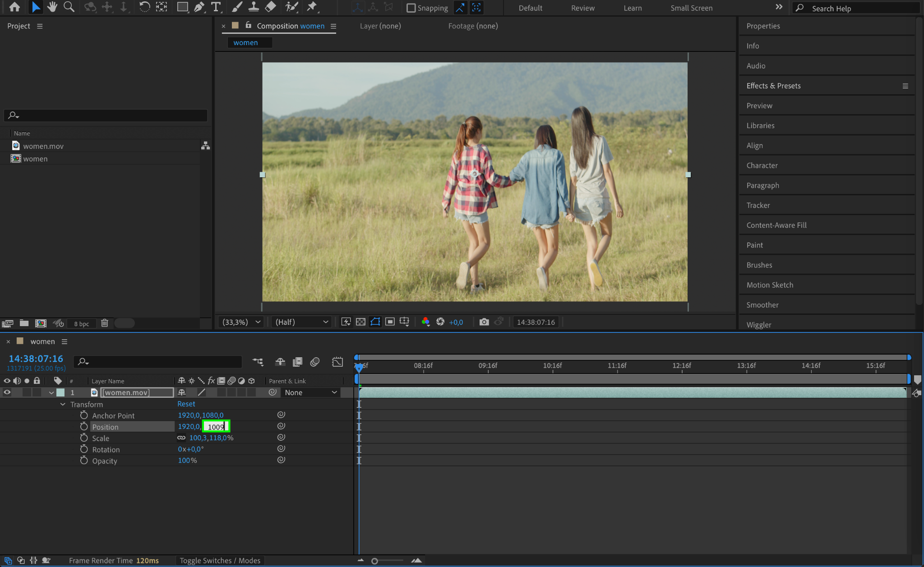This screenshot has width=924, height=567.
Task: Toggle Rotation stopwatch
Action: pos(84,449)
